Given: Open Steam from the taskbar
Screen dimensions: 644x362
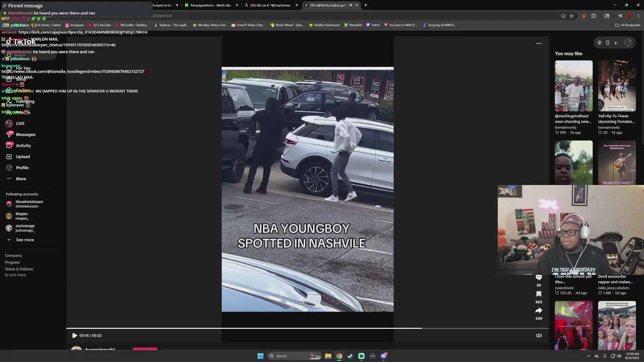Looking at the screenshot, I should click(x=350, y=356).
